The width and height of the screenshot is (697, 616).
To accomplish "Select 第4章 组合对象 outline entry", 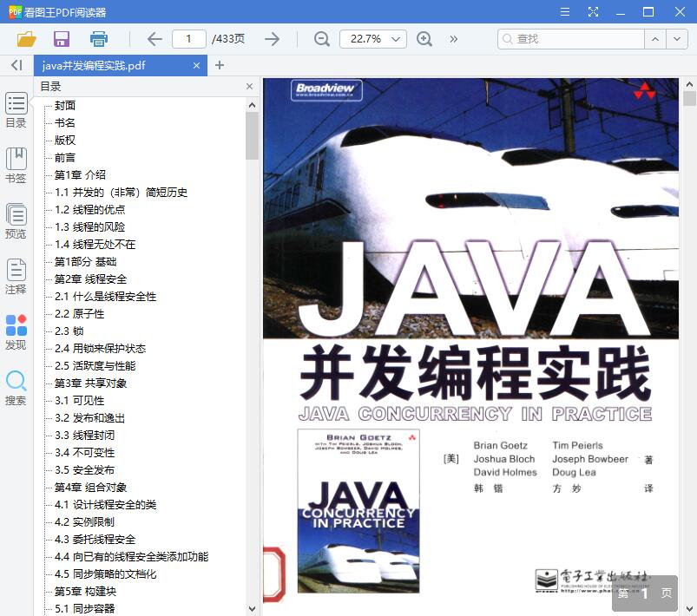I will (x=90, y=487).
